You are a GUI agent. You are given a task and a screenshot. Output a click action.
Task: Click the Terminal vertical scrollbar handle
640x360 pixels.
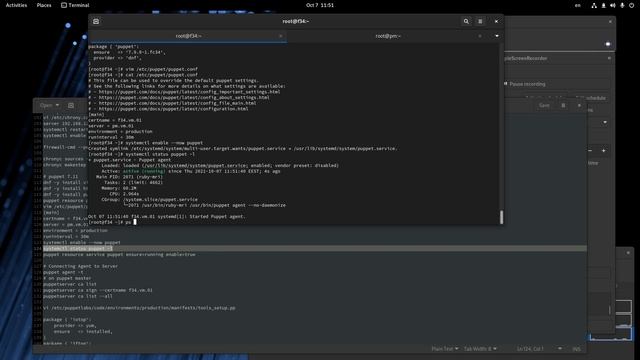(x=502, y=217)
